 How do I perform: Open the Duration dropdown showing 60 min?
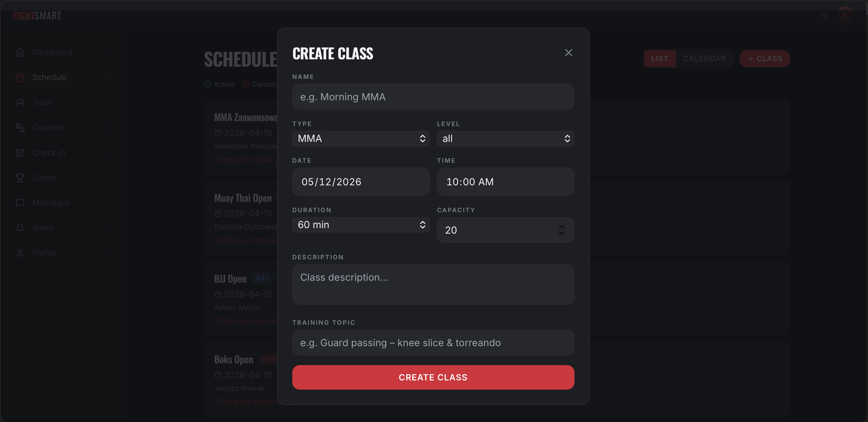pyautogui.click(x=360, y=225)
